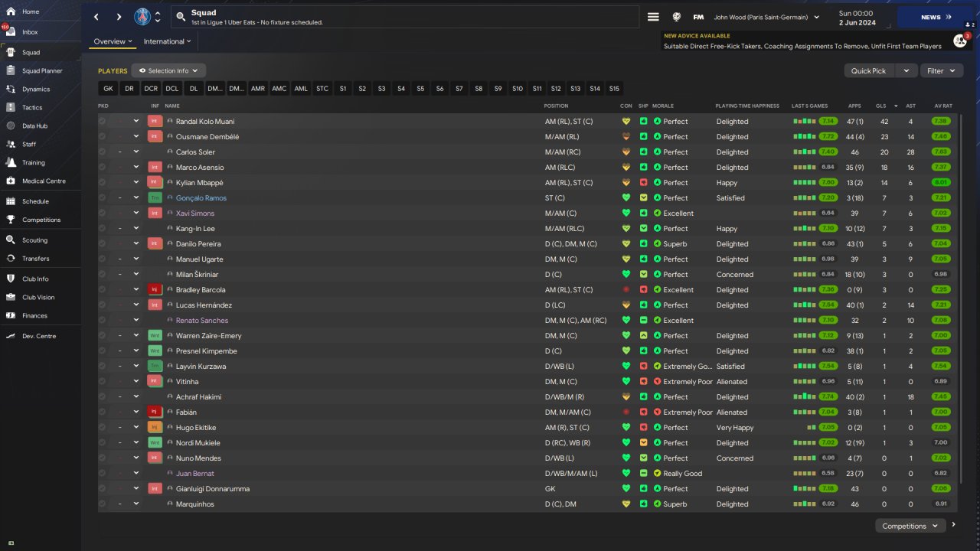The width and height of the screenshot is (980, 551).
Task: Open the Inbox sidebar icon
Action: click(11, 32)
